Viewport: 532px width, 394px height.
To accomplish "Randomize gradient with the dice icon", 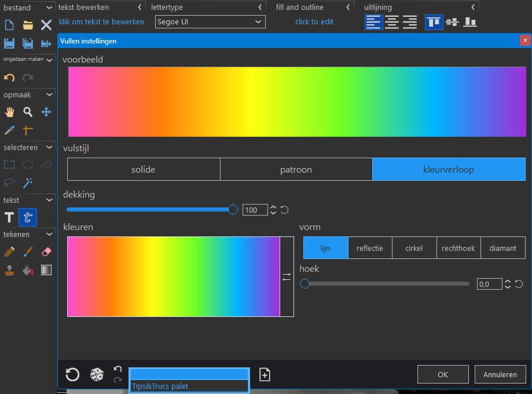I will click(x=97, y=375).
